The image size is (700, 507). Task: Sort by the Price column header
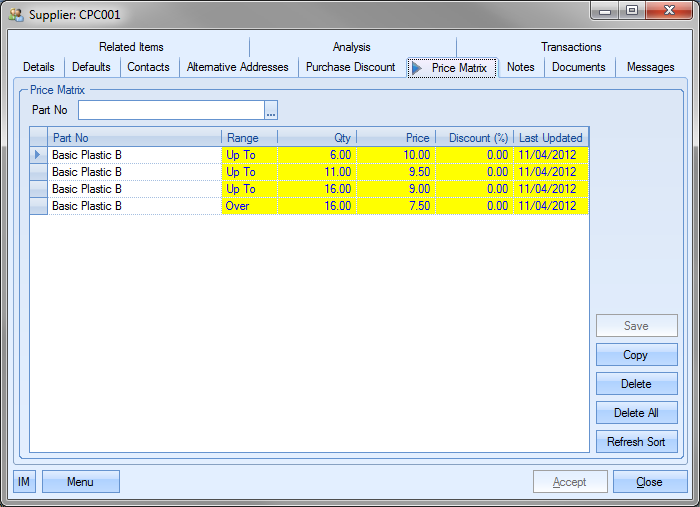[x=395, y=138]
